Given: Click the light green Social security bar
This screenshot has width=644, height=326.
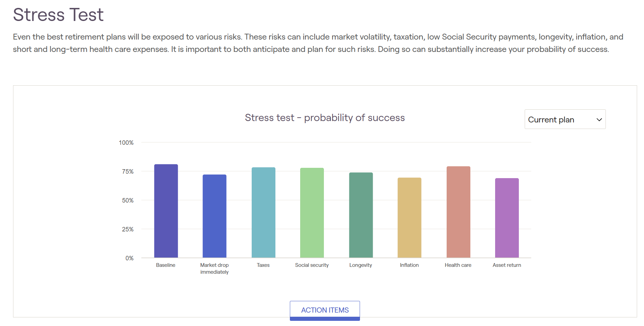Looking at the screenshot, I should 312,213.
